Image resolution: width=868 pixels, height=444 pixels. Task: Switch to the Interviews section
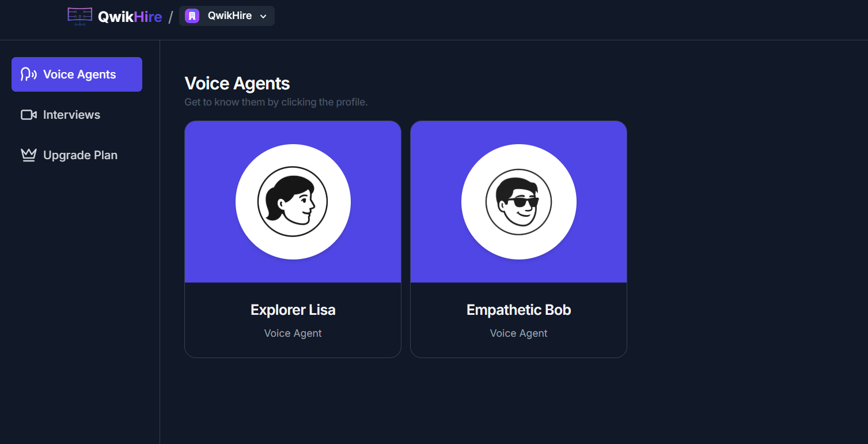click(x=70, y=114)
